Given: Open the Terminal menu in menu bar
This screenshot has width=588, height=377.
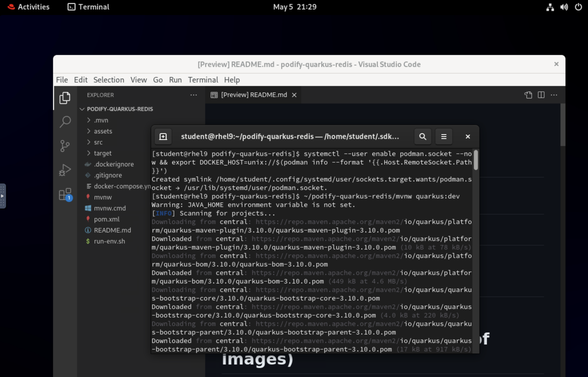Looking at the screenshot, I should pyautogui.click(x=203, y=80).
